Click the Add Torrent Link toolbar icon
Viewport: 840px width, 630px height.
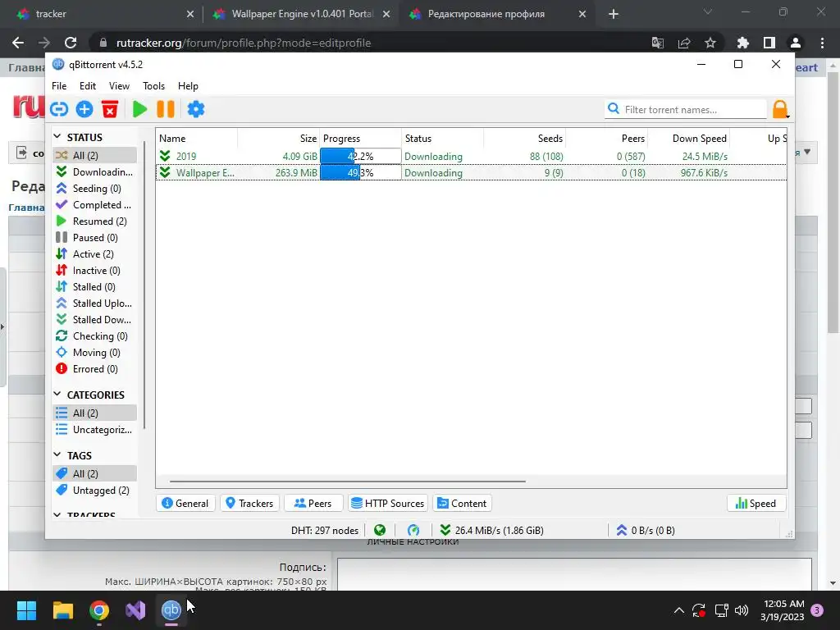point(59,109)
